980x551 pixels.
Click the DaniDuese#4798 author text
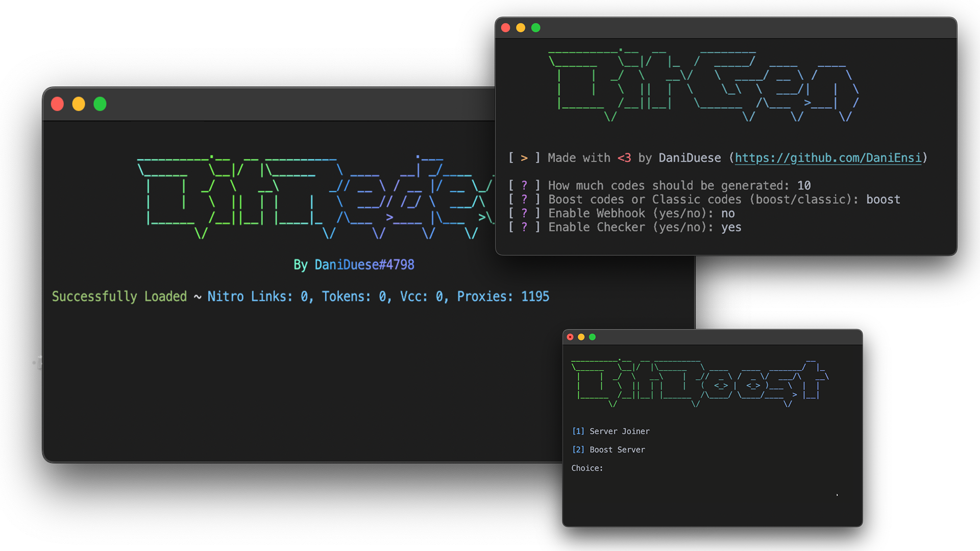(364, 264)
